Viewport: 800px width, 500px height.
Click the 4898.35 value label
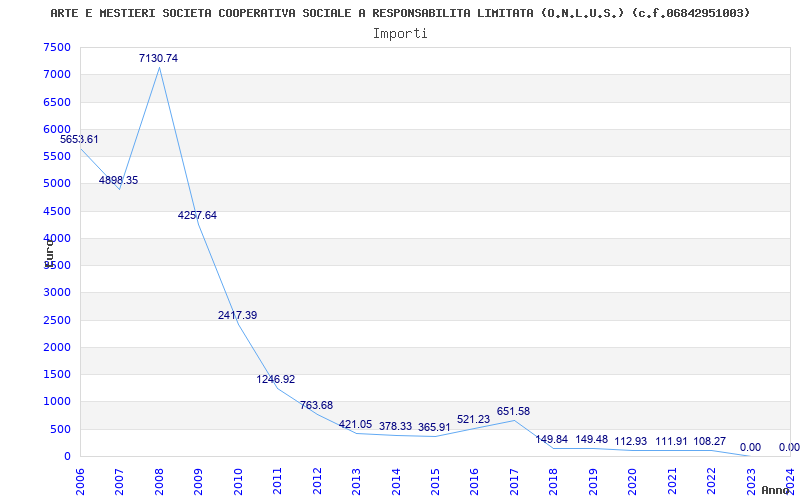coord(118,180)
